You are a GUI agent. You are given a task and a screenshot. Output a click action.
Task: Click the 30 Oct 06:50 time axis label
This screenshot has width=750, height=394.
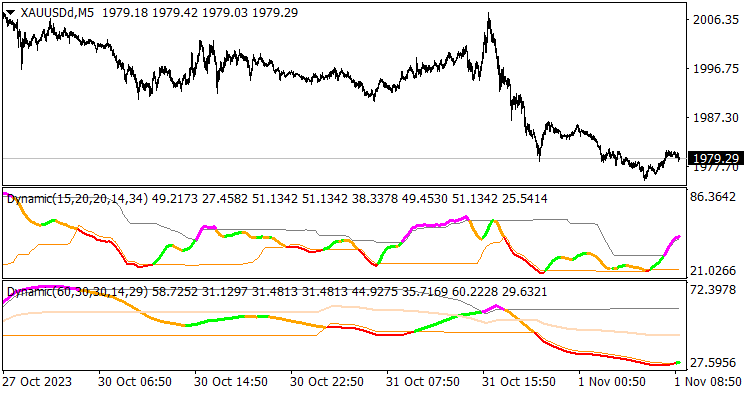click(135, 382)
